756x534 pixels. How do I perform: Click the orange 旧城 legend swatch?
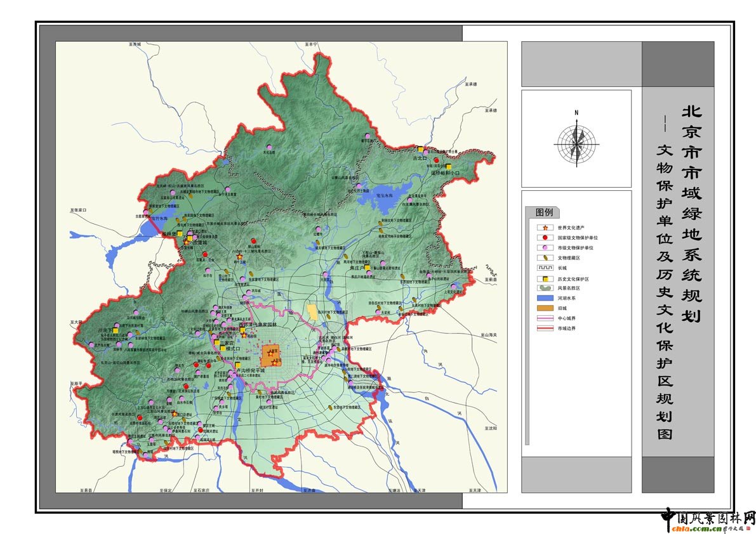click(544, 308)
